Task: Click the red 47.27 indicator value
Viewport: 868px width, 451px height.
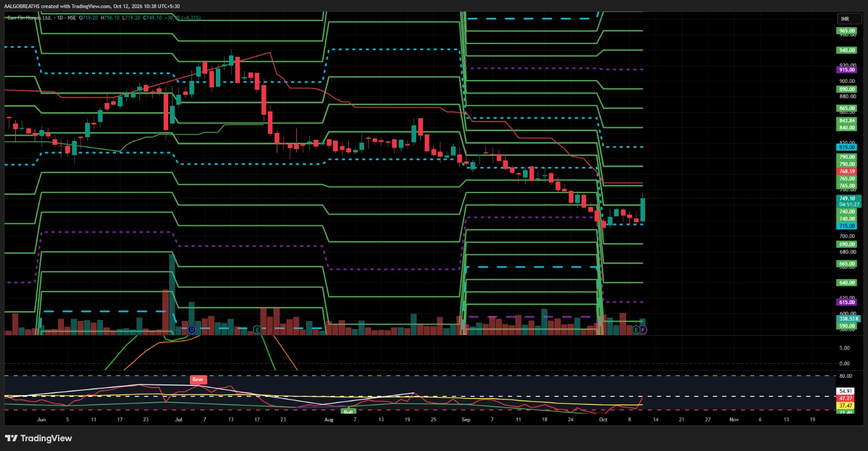Action: click(846, 398)
